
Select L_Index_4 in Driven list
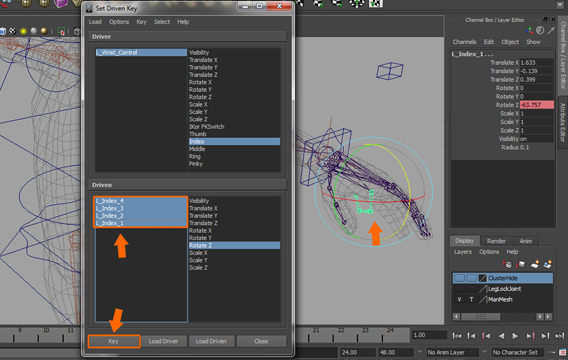[x=141, y=201]
